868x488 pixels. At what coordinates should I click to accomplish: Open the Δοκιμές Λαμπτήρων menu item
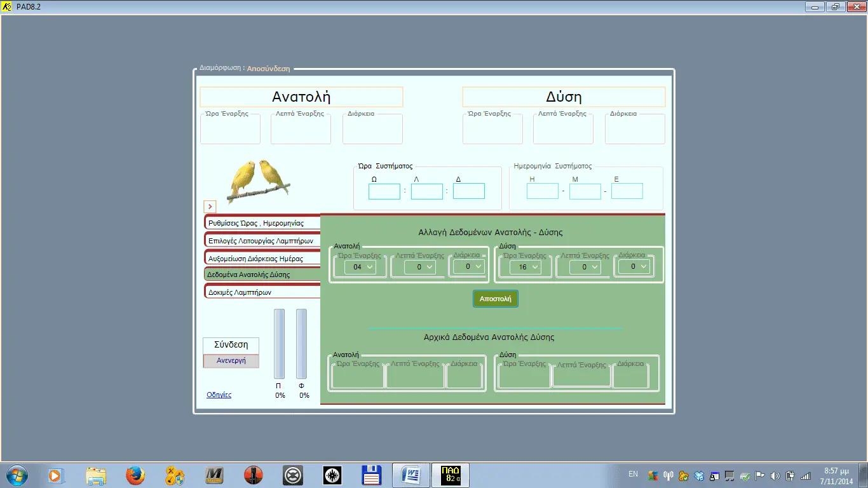(262, 292)
